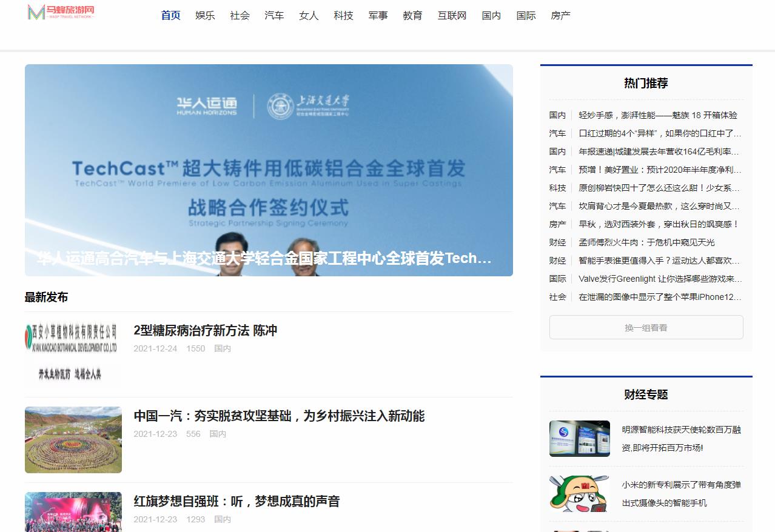Click the Xiaomi cartoon mascot thumbnail
This screenshot has height=532, width=775.
pyautogui.click(x=580, y=494)
